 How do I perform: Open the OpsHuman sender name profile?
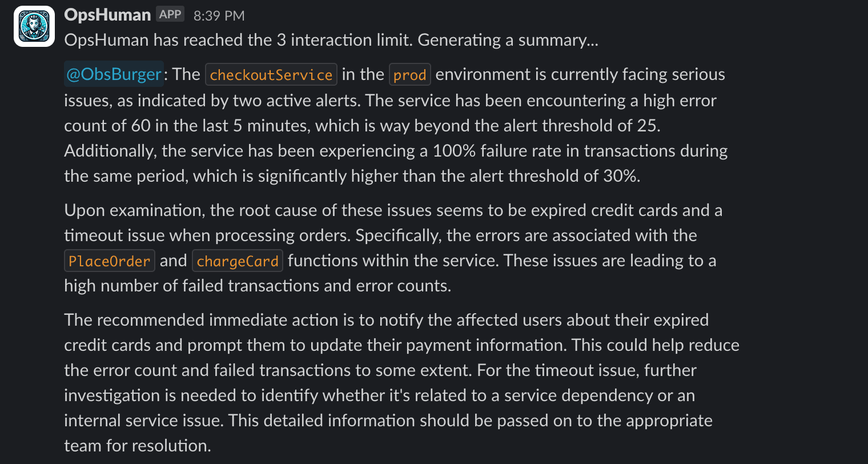107,15
